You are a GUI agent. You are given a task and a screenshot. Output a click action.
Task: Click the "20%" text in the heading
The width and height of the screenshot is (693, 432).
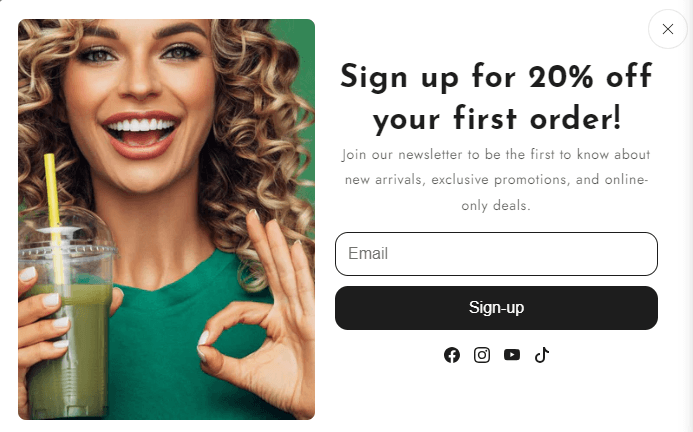click(561, 76)
